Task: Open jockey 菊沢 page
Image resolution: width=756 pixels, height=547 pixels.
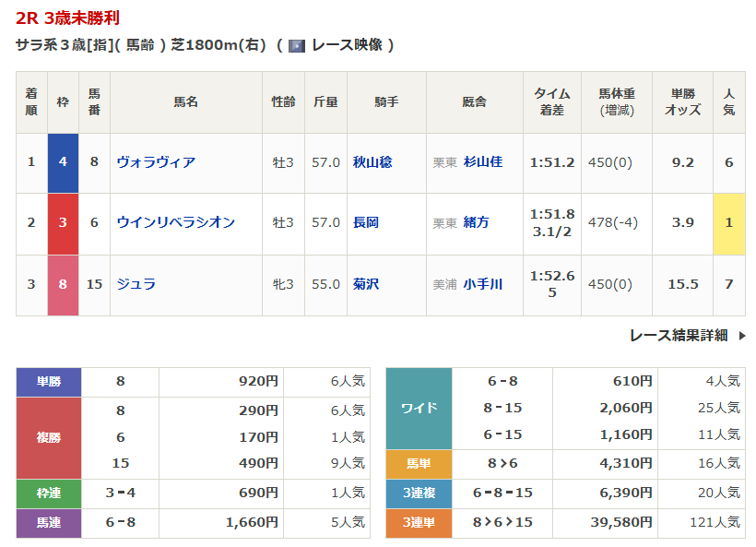Action: coord(366,284)
